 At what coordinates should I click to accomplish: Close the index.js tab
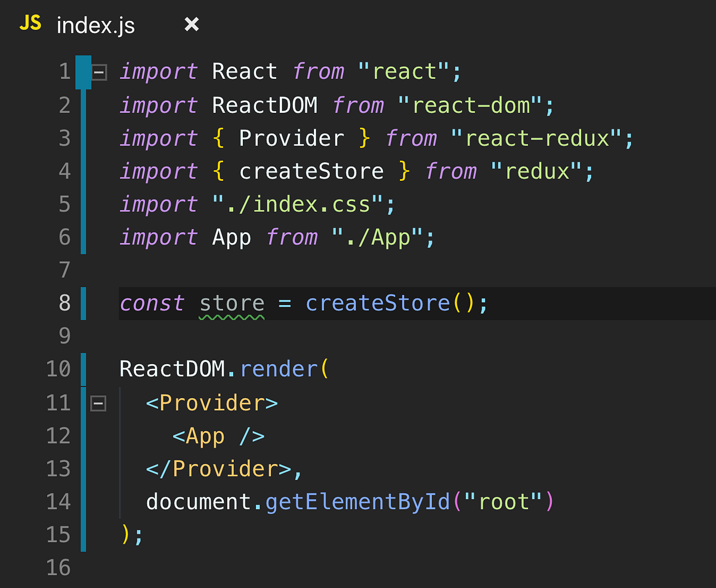tap(190, 24)
